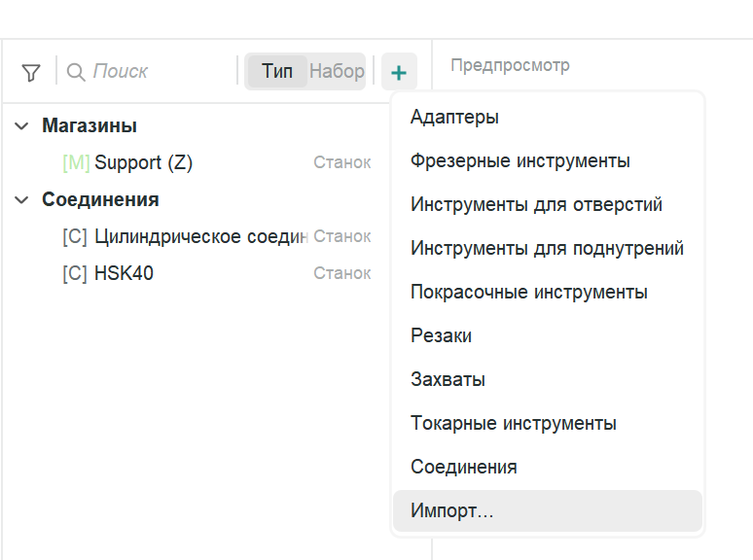
Task: Click the Импорт... menu entry
Action: [548, 510]
